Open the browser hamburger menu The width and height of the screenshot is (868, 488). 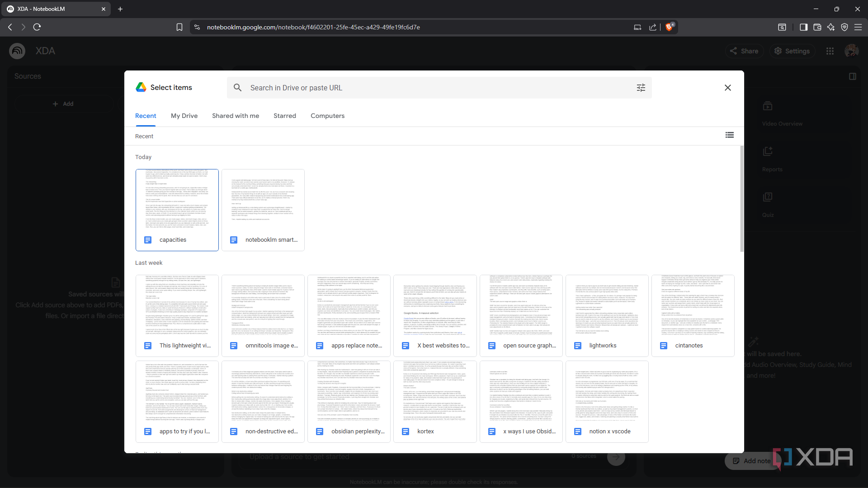coord(858,27)
